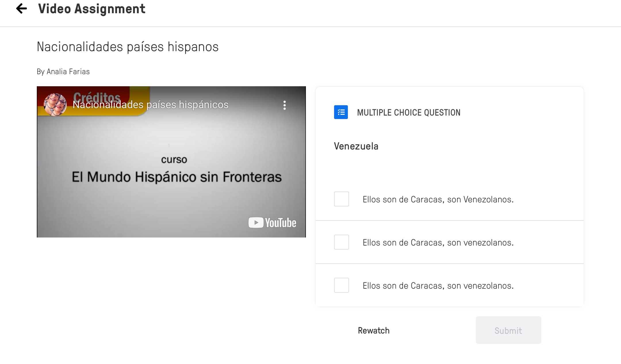The height and width of the screenshot is (364, 621).
Task: Click the question prompt "Venezuela"
Action: (x=356, y=146)
